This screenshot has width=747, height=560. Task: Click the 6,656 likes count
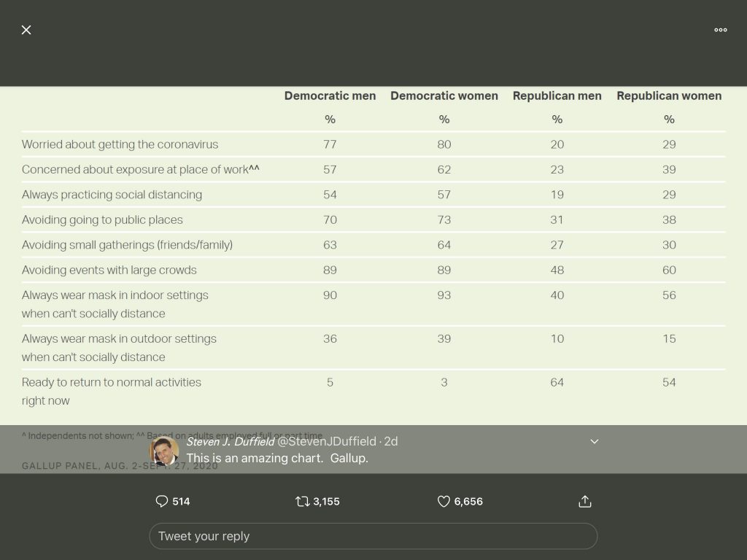[x=468, y=501]
